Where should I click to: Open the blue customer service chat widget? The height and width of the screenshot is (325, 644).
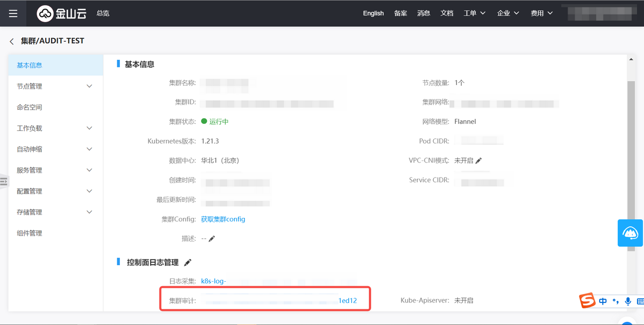tap(630, 233)
